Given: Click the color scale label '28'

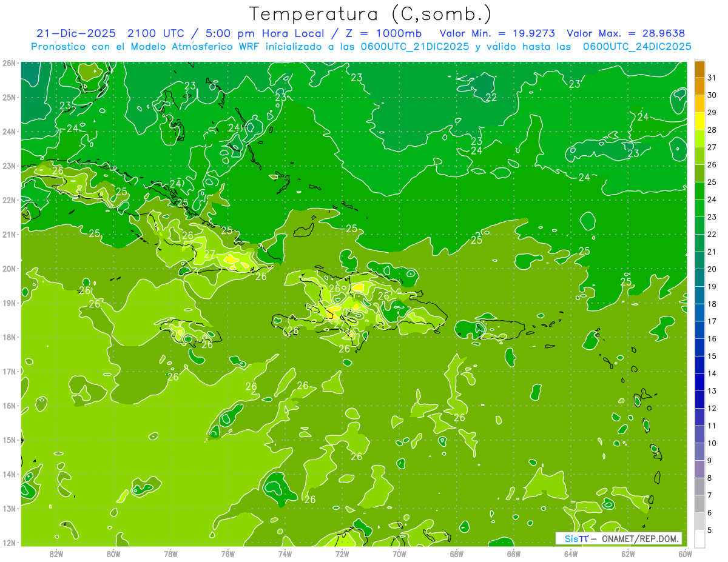Looking at the screenshot, I should (x=712, y=130).
